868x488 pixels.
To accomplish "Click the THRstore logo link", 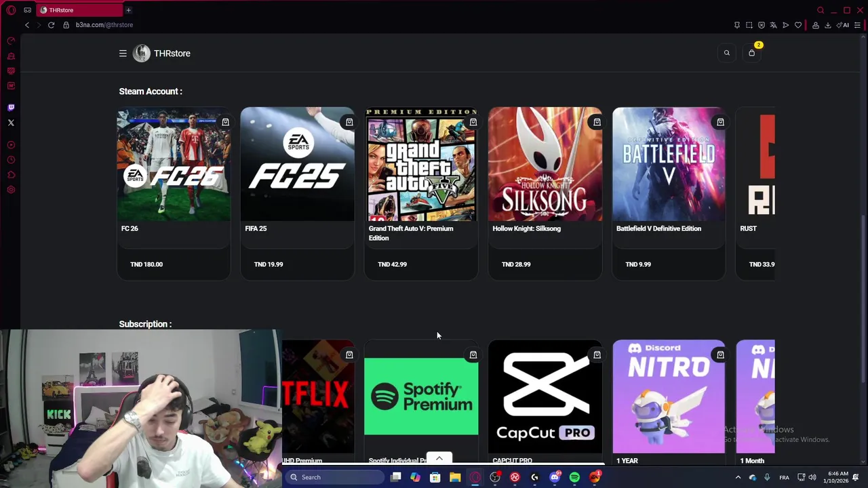I will pos(162,54).
